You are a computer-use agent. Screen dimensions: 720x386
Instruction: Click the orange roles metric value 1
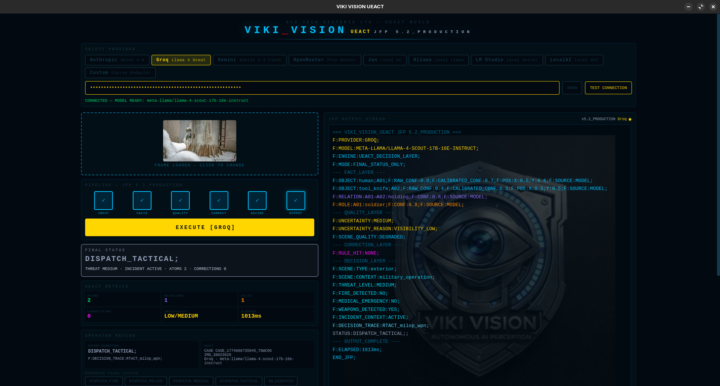click(x=242, y=300)
